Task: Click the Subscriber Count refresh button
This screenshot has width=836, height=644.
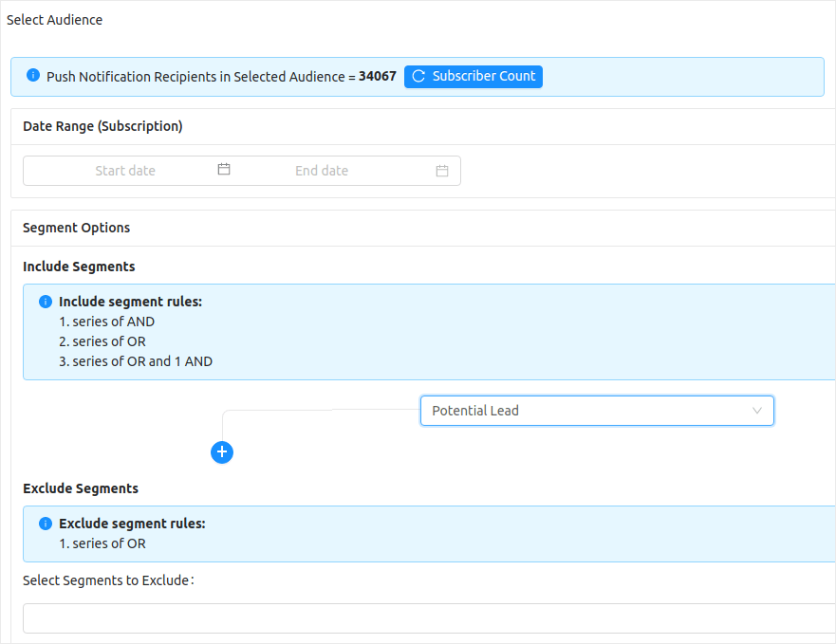Action: pos(473,76)
